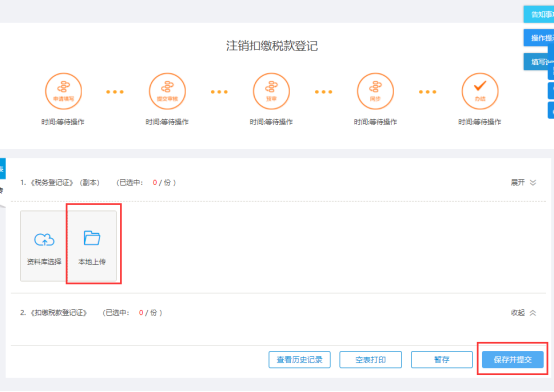Click the 预审 step circle icon
Viewport: 554px width, 392px height.
(271, 91)
